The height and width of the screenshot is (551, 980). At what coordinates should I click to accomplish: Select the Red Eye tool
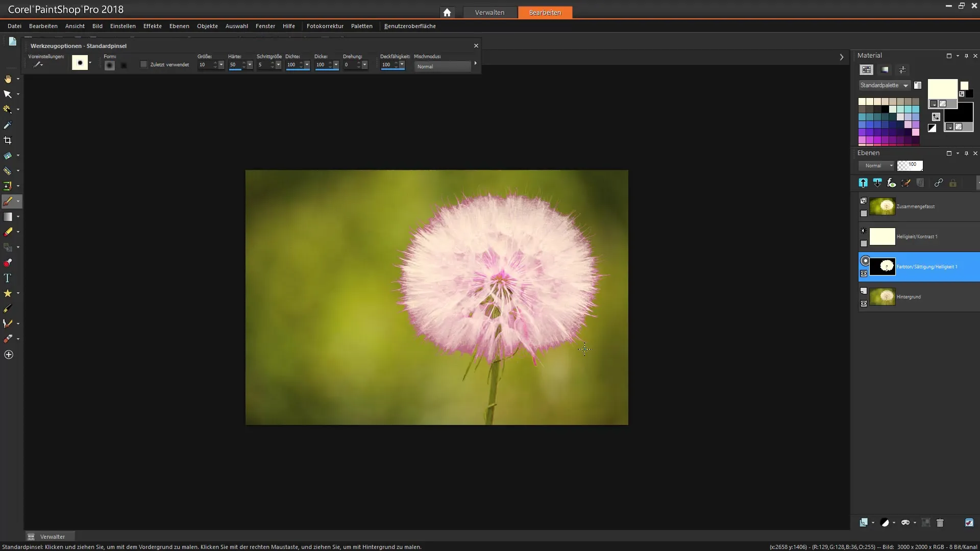(x=8, y=263)
